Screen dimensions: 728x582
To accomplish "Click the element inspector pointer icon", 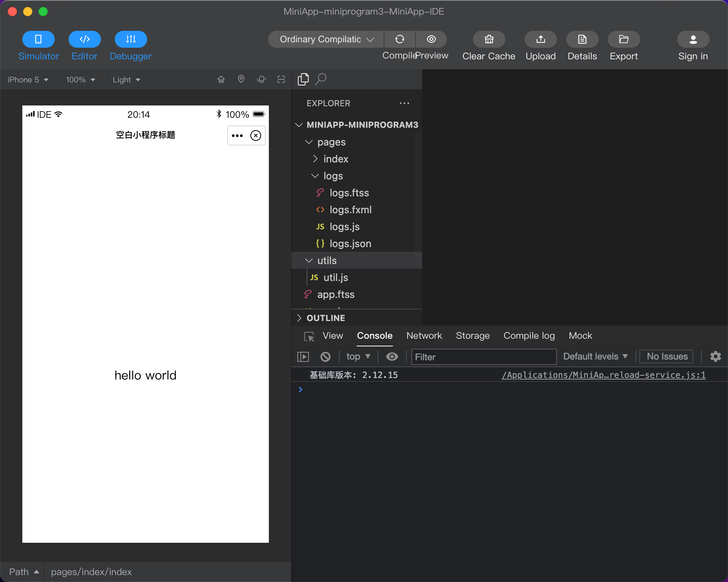I will pos(309,336).
